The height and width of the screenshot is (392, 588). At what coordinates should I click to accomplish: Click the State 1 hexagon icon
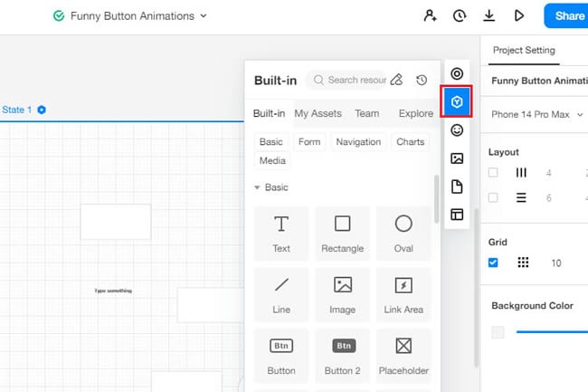point(42,110)
